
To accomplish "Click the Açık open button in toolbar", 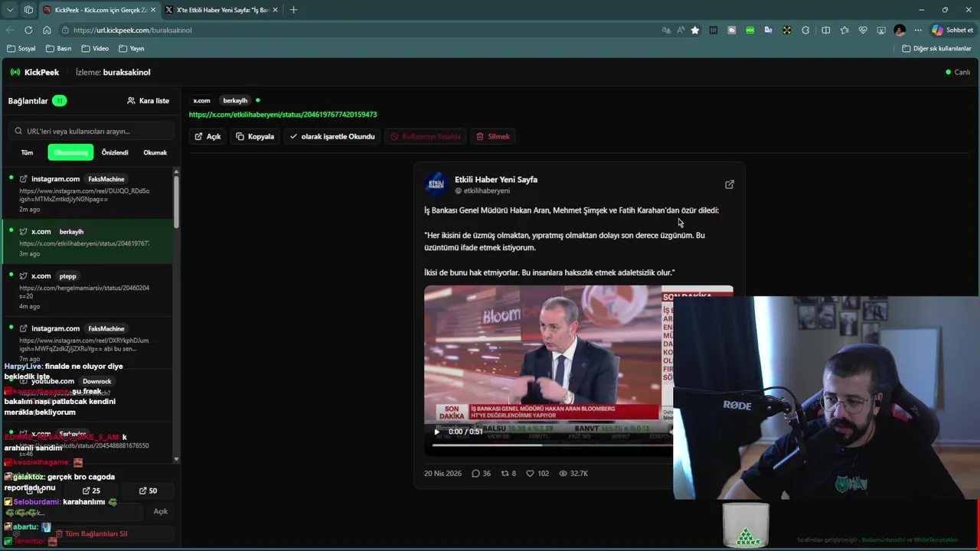I will (x=207, y=136).
